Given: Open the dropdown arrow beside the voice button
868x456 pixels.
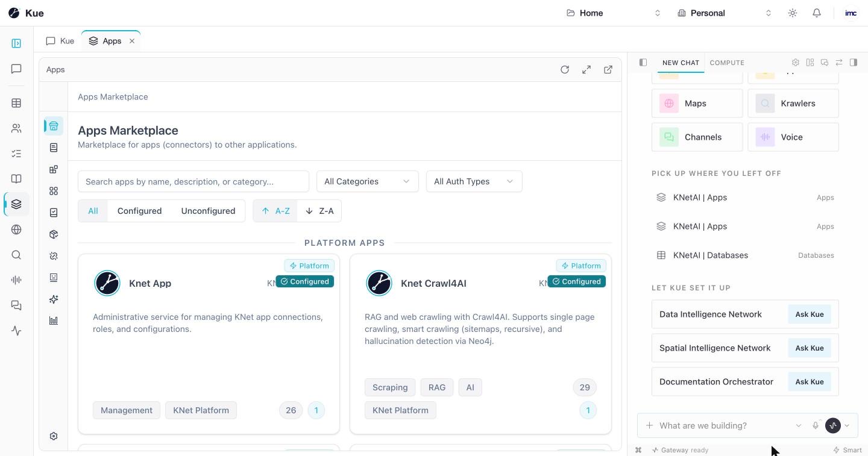Looking at the screenshot, I should [x=847, y=425].
